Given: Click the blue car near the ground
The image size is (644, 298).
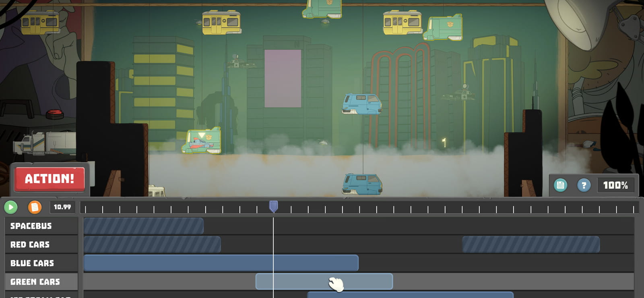Looking at the screenshot, I should (x=362, y=184).
